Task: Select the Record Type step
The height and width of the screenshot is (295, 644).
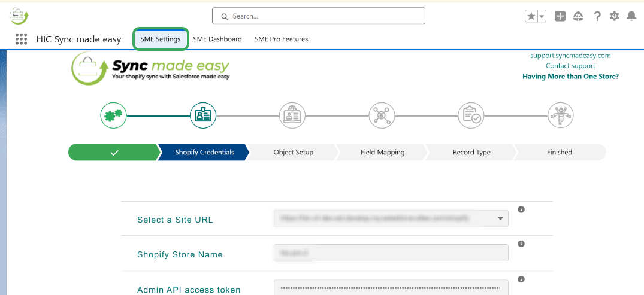Action: tap(471, 152)
